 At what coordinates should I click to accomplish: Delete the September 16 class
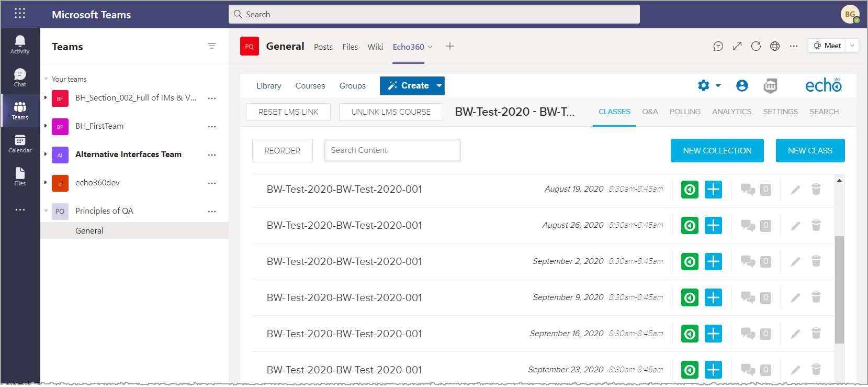[816, 334]
